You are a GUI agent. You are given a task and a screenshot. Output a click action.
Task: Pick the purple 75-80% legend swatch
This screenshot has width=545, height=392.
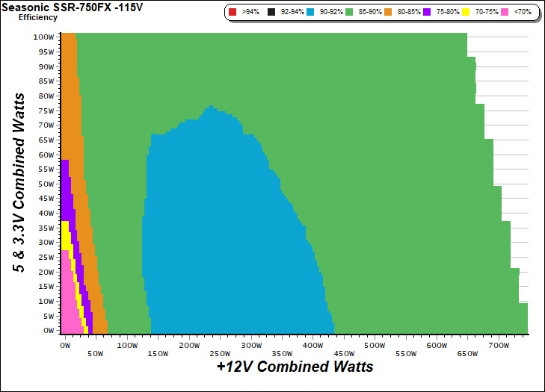tap(427, 12)
